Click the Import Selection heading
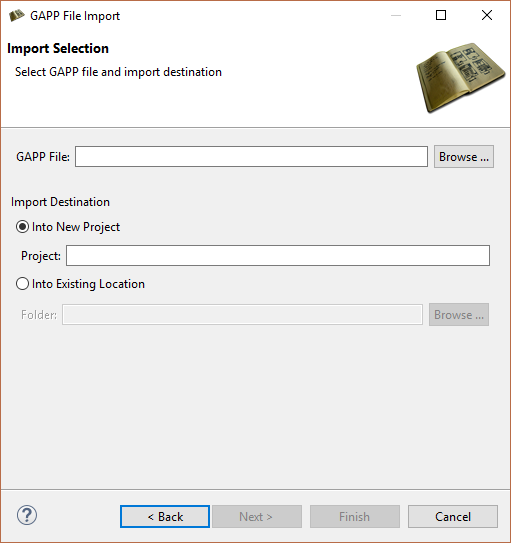Viewport: 511px width, 543px height. pos(58,48)
